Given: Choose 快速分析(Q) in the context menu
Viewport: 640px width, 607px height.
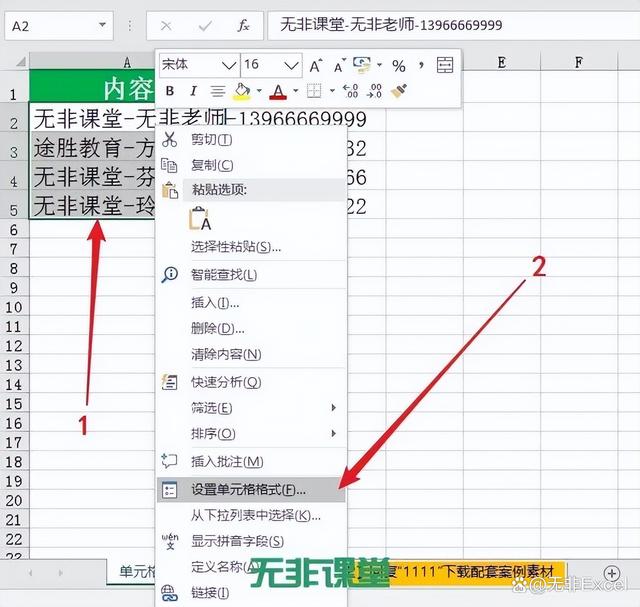Looking at the screenshot, I should tap(251, 382).
